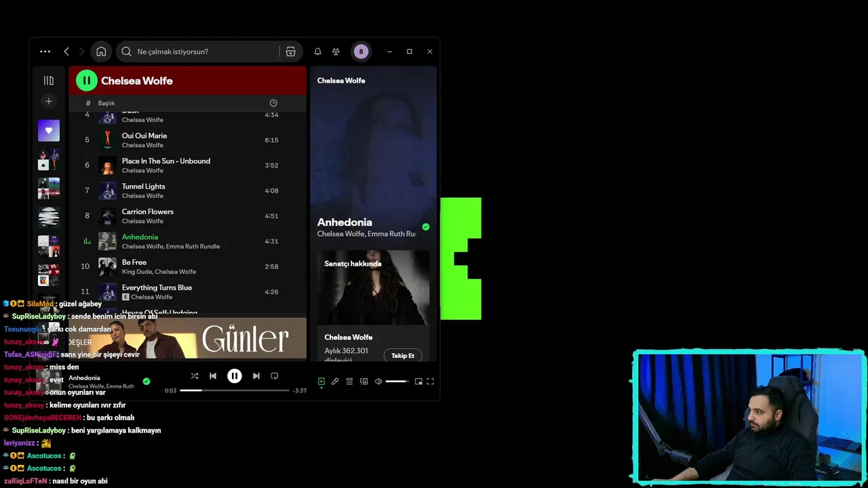Minimize the Spotify window
Image resolution: width=868 pixels, height=488 pixels.
pyautogui.click(x=389, y=52)
